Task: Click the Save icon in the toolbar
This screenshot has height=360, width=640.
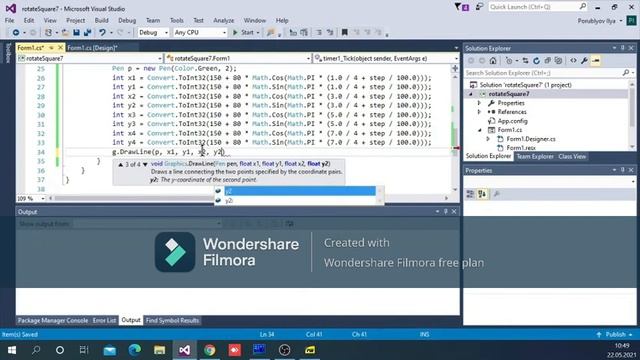Action: pyautogui.click(x=76, y=32)
